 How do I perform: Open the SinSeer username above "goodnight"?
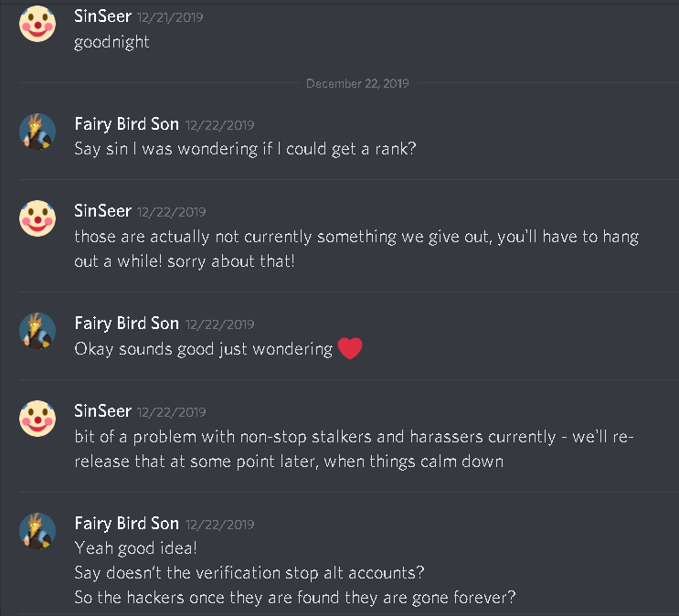pyautogui.click(x=102, y=16)
